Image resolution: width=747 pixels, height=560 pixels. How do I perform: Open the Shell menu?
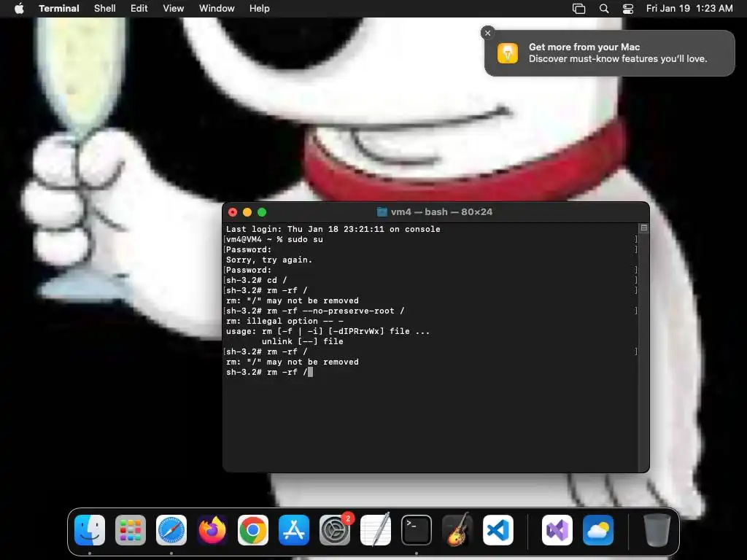(x=105, y=9)
